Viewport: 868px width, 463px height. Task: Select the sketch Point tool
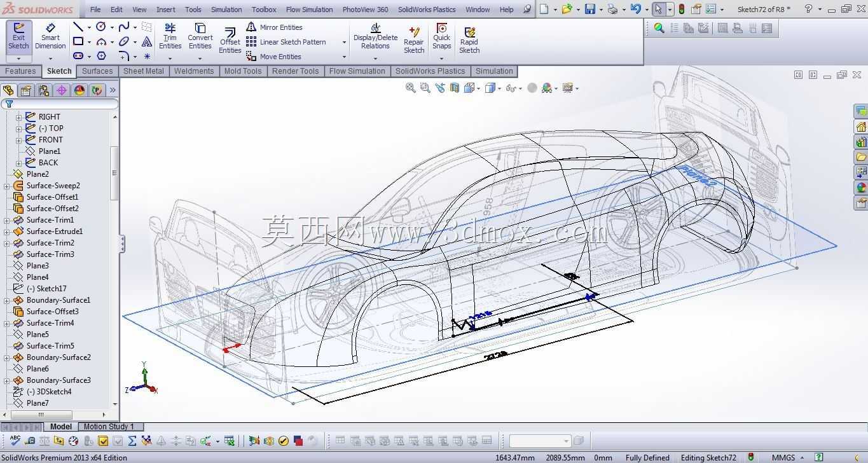[147, 56]
